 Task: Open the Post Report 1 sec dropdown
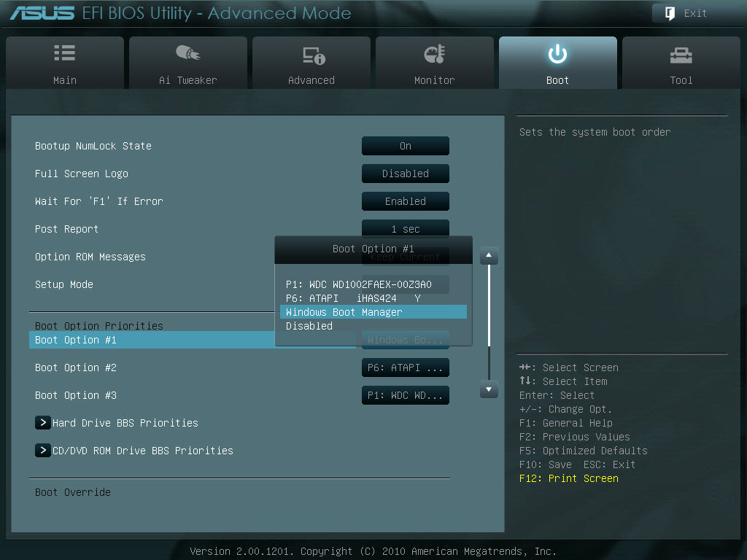point(406,228)
